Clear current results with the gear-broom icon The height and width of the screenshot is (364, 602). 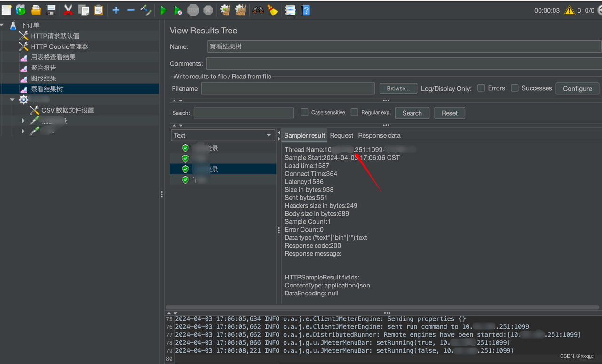point(225,10)
